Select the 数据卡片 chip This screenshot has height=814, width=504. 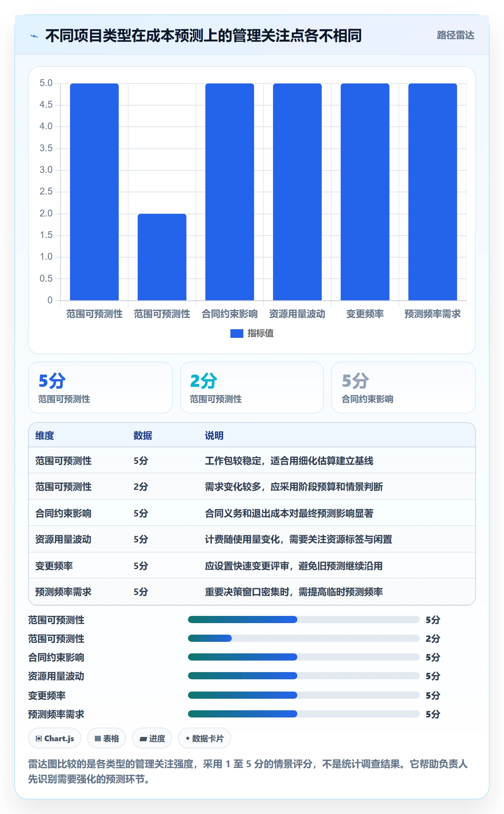(204, 738)
